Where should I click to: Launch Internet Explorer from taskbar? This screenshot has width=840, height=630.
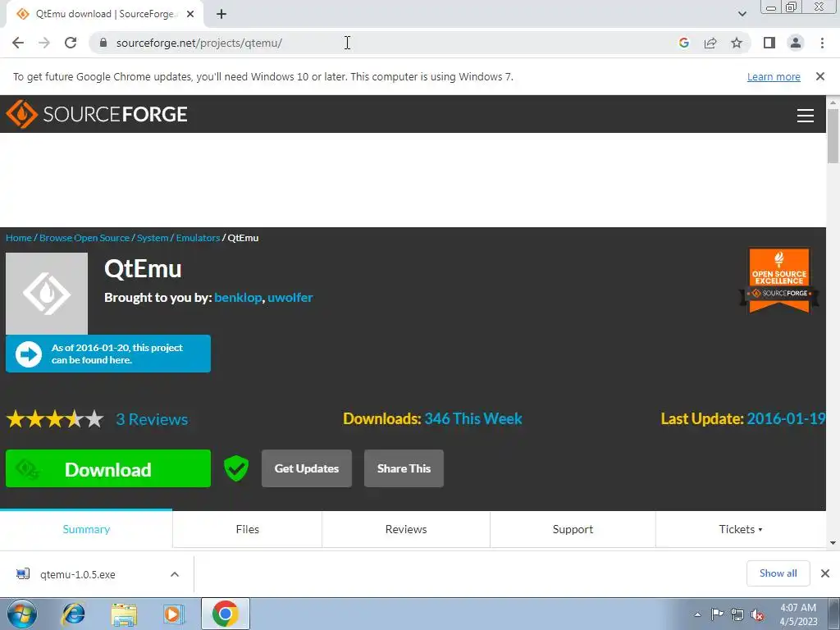[73, 614]
